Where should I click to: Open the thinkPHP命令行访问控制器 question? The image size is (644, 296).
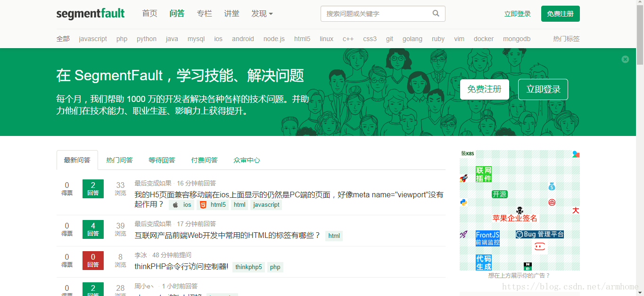[x=182, y=267]
